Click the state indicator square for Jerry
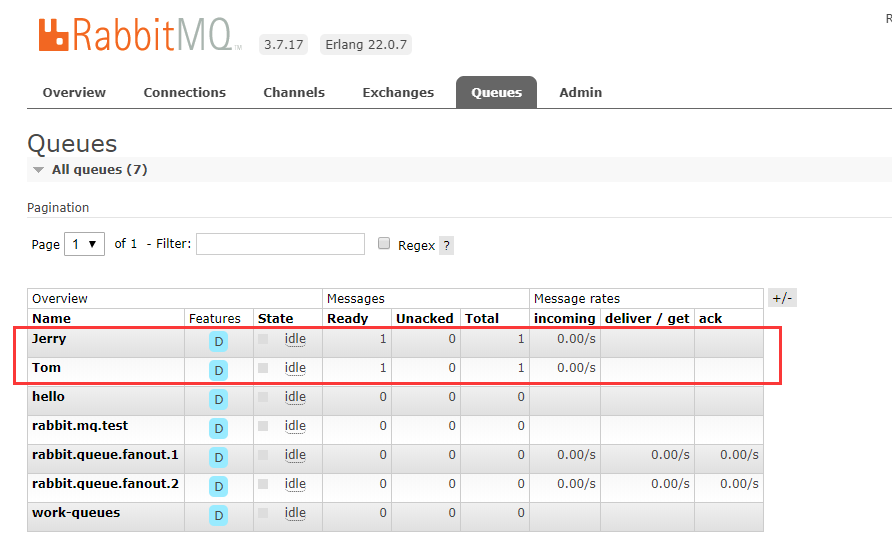Image resolution: width=892 pixels, height=540 pixels. (x=263, y=339)
